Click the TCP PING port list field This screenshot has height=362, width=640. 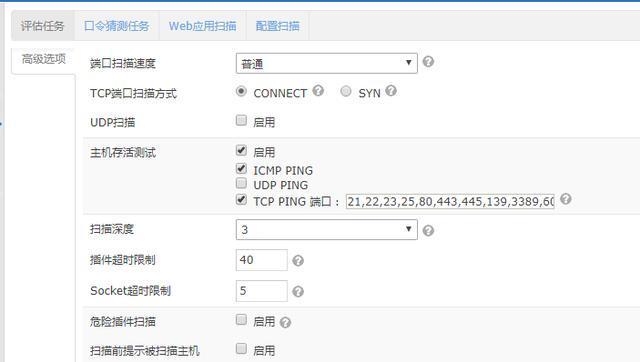[x=450, y=202]
